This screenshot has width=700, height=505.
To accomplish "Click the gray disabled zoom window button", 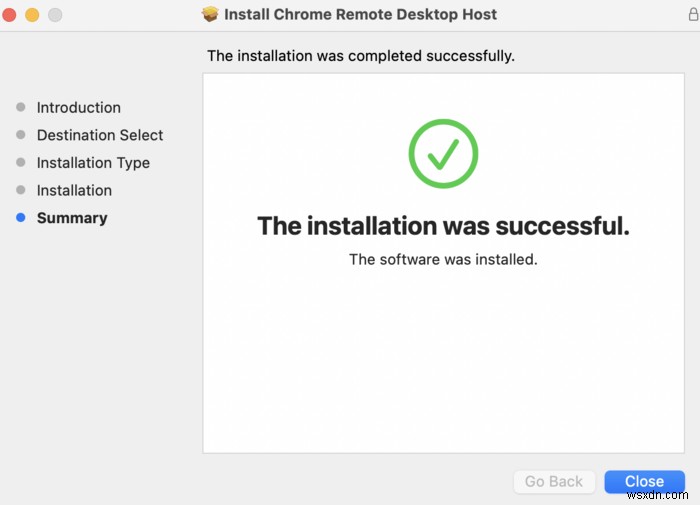I will 54,15.
